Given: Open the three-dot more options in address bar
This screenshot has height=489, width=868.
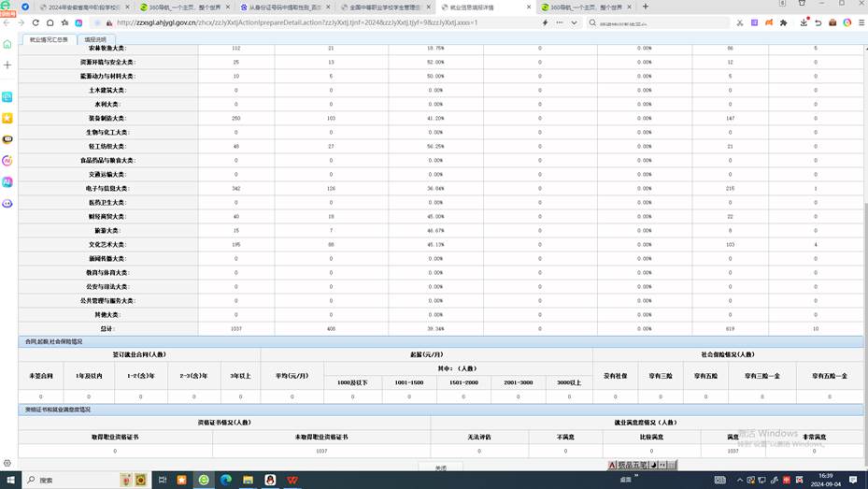Looking at the screenshot, I should (560, 22).
